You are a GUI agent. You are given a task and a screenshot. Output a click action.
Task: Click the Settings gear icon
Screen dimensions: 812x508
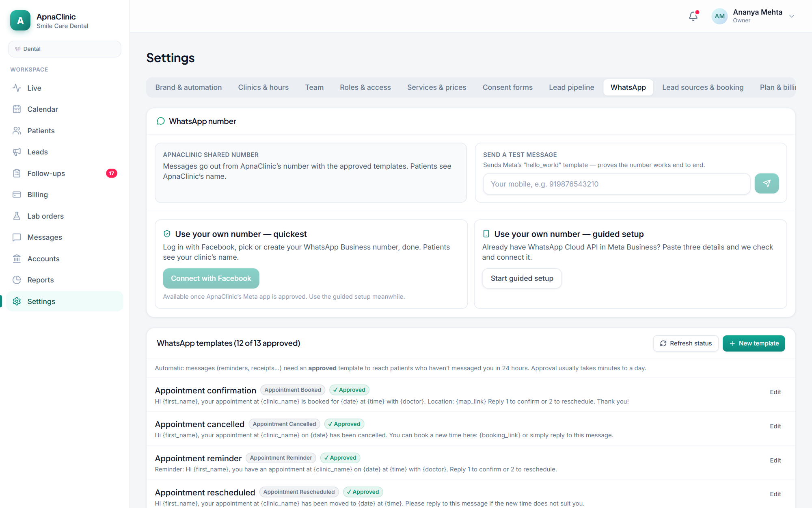point(17,301)
